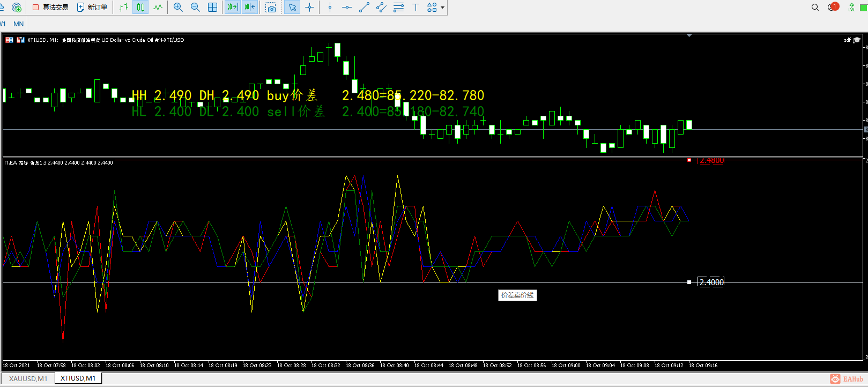Click the 18 Oct 08:02 time label
This screenshot has height=387, width=868.
point(85,366)
